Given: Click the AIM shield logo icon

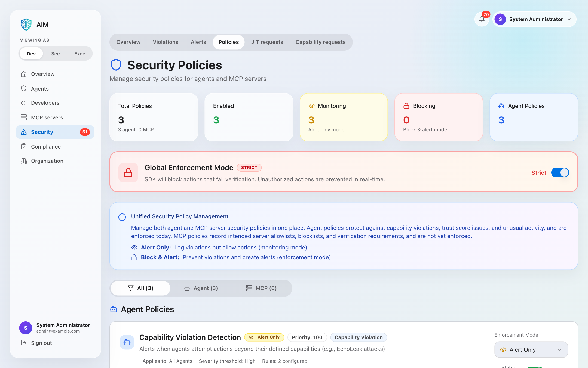Looking at the screenshot, I should tap(26, 25).
